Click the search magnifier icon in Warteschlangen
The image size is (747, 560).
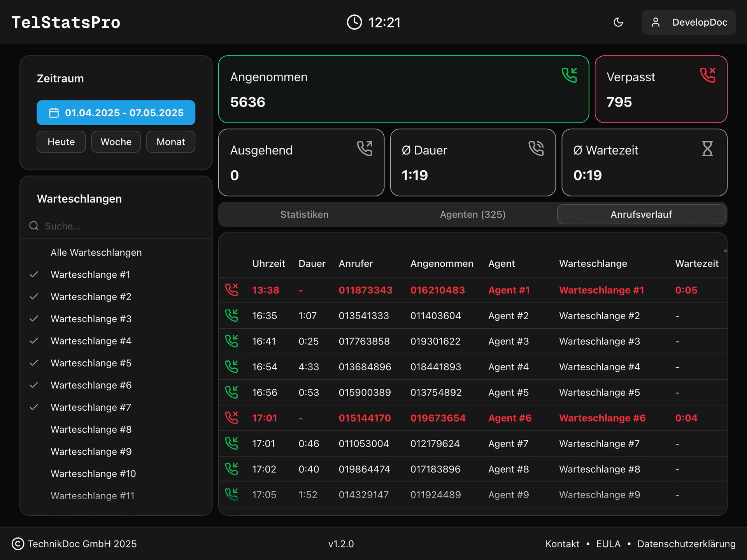[34, 226]
